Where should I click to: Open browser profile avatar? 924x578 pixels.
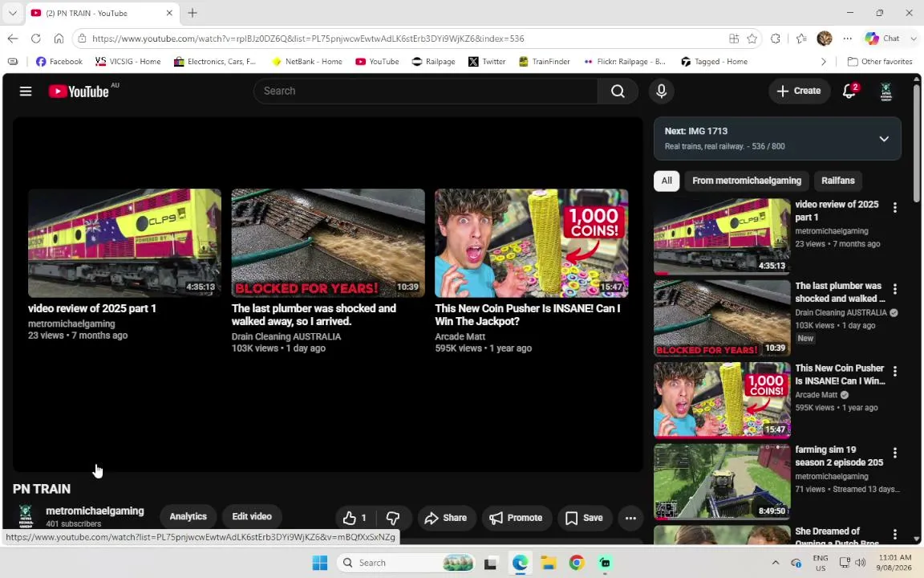coord(825,39)
